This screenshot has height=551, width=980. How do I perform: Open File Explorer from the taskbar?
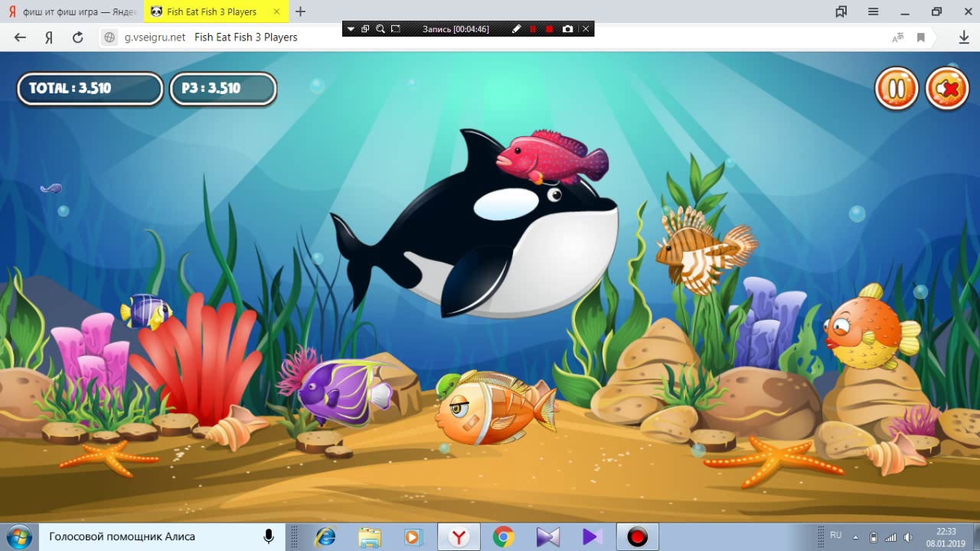[x=369, y=536]
